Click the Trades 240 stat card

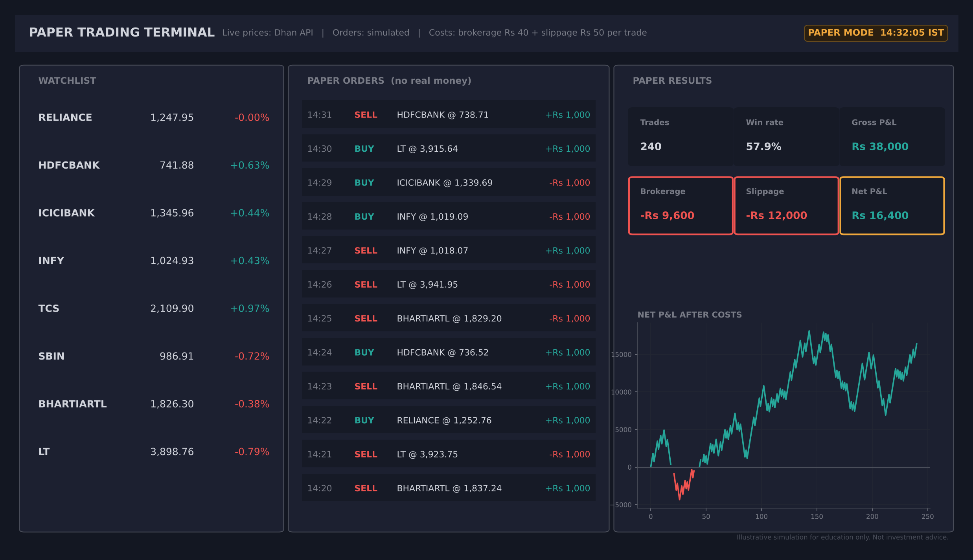click(x=681, y=137)
